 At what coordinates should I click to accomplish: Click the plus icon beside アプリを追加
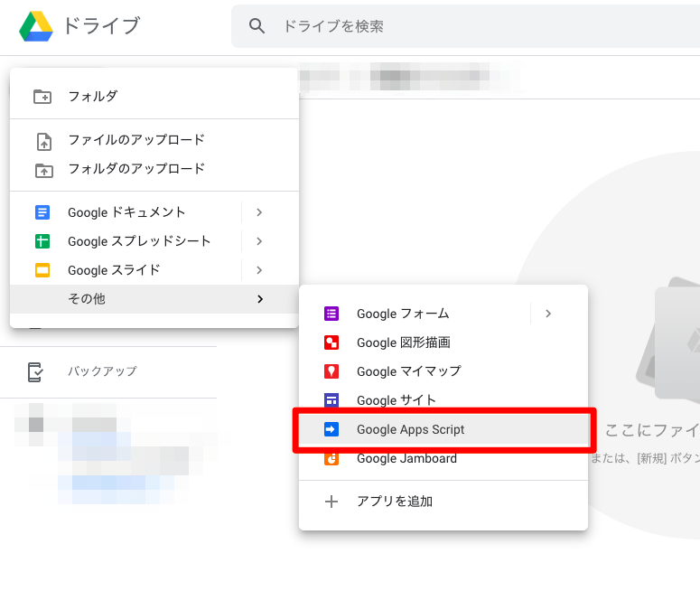point(331,502)
